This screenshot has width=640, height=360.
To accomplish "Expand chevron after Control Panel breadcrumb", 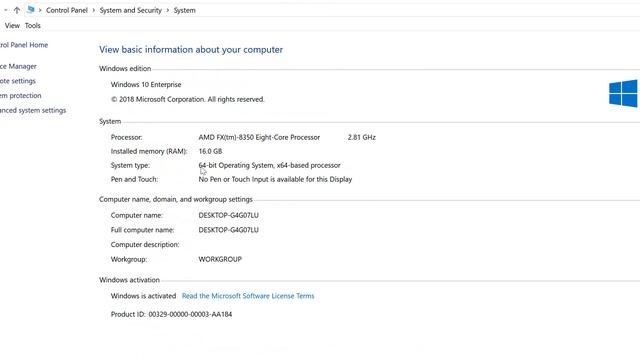I will coord(93,10).
